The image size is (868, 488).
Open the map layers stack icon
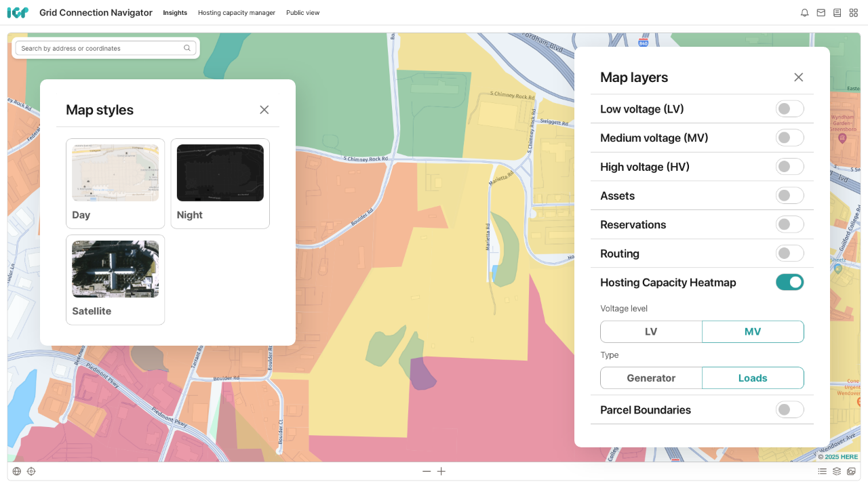click(837, 471)
